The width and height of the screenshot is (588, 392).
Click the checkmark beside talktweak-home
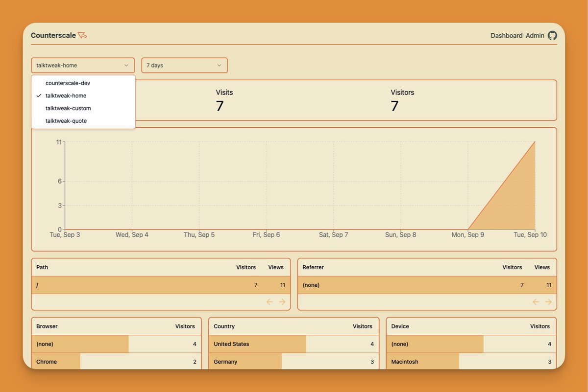tap(39, 96)
